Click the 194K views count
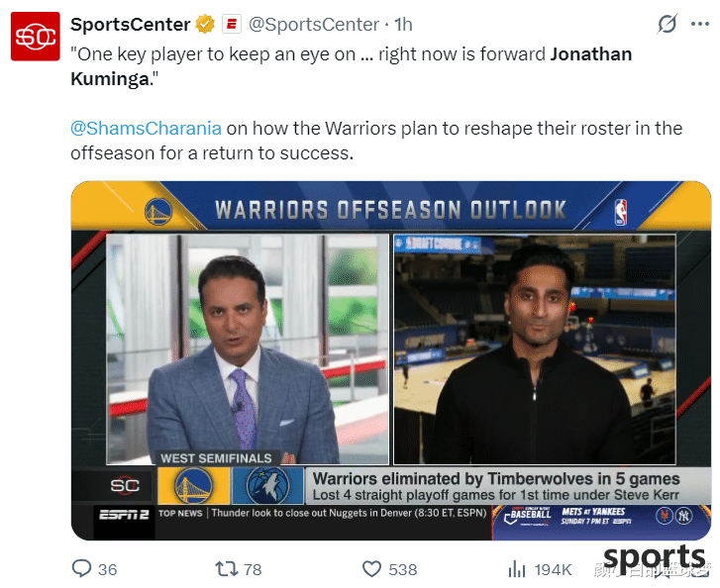 [553, 569]
